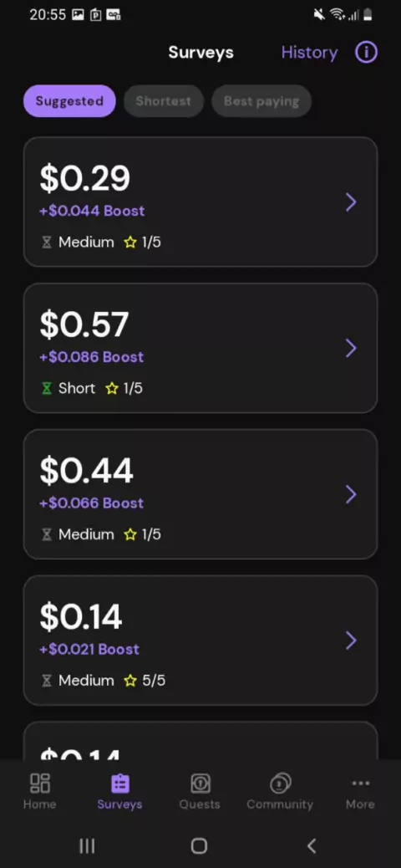Select the Suggested filter chip
This screenshot has height=868, width=401.
(x=69, y=100)
